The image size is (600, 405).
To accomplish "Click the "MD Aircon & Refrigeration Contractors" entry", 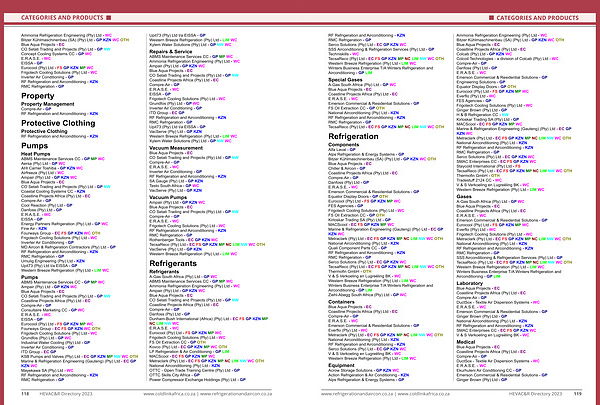I will pos(68,247).
